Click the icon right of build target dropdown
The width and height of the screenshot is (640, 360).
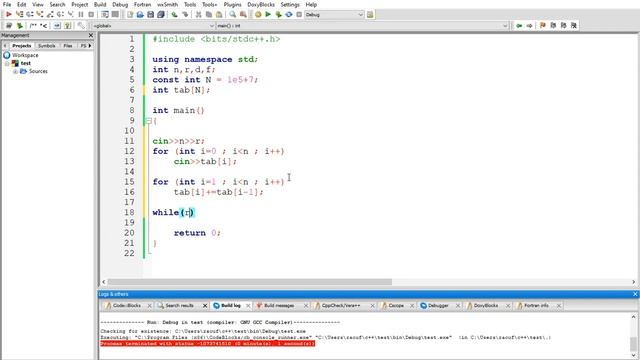click(x=370, y=14)
